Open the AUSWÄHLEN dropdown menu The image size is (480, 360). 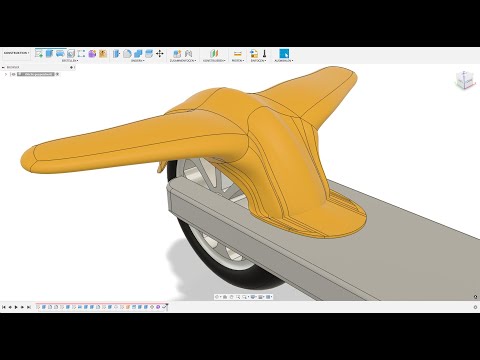(x=284, y=61)
